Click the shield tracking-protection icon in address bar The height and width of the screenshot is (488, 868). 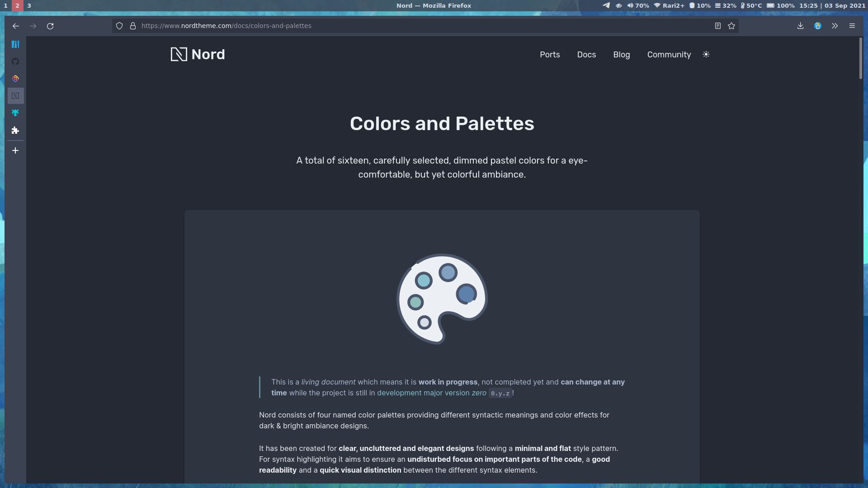119,26
